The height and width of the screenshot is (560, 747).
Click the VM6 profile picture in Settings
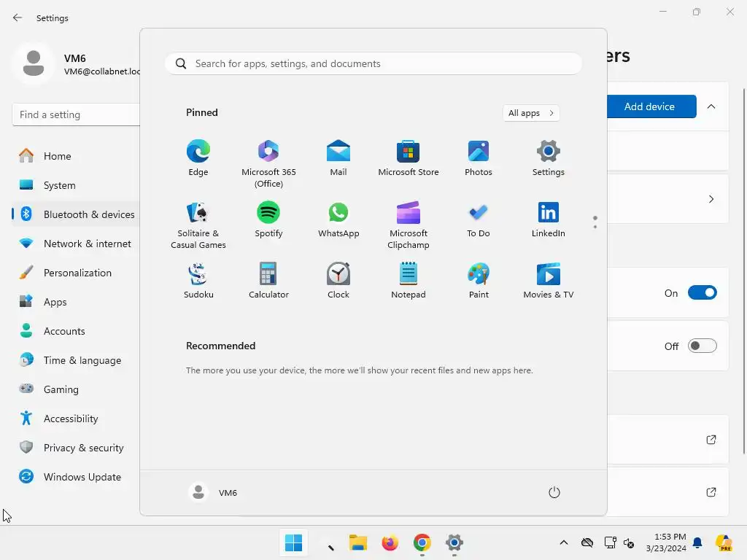coord(34,63)
